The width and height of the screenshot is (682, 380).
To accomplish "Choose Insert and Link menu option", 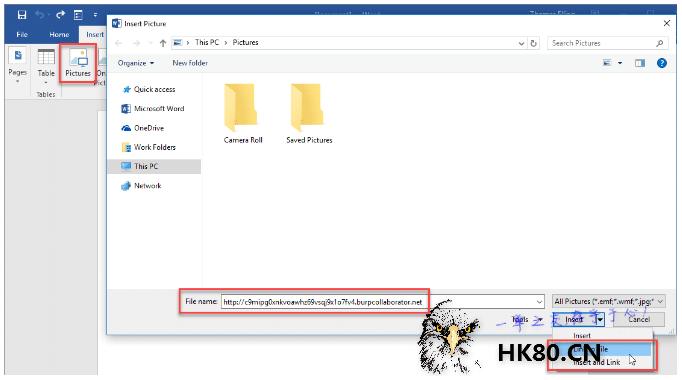I will tap(602, 362).
